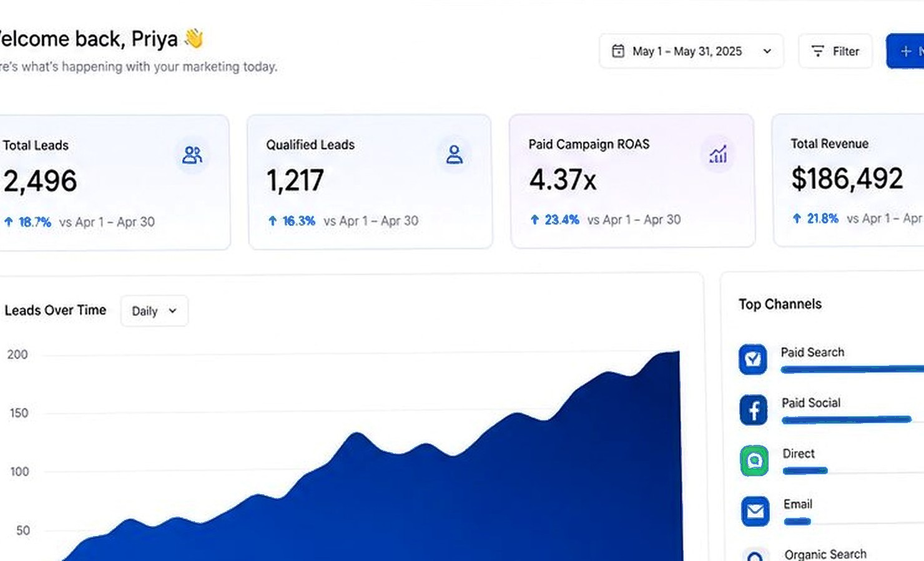Click the Paid Search channel icon

(x=753, y=359)
